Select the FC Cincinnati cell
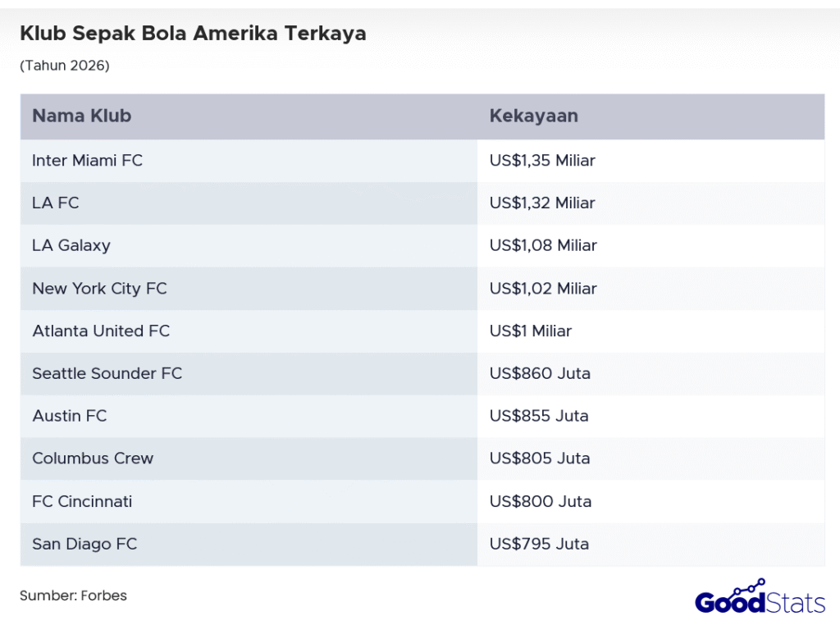This screenshot has width=840, height=625. tap(82, 501)
